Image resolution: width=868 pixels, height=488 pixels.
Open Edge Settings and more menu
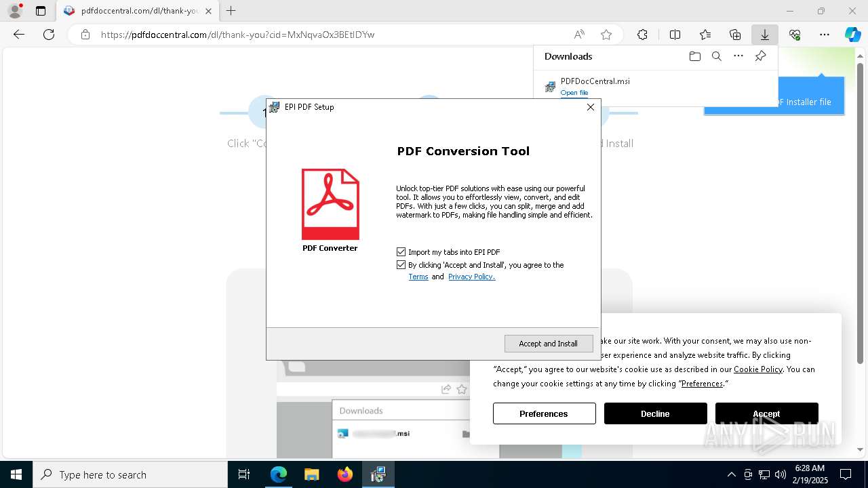(x=825, y=35)
